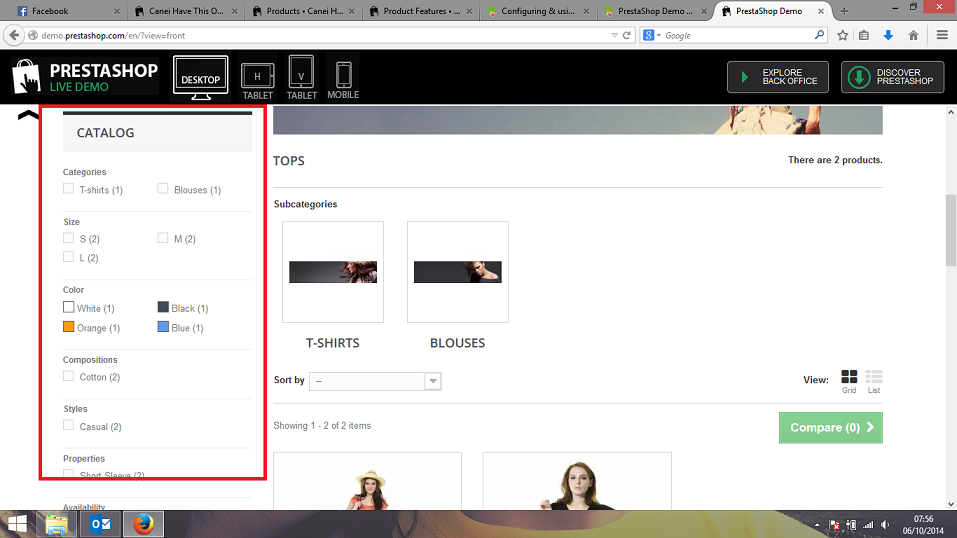
Task: Click the PrestaShop Live Demo logo
Action: click(x=85, y=77)
